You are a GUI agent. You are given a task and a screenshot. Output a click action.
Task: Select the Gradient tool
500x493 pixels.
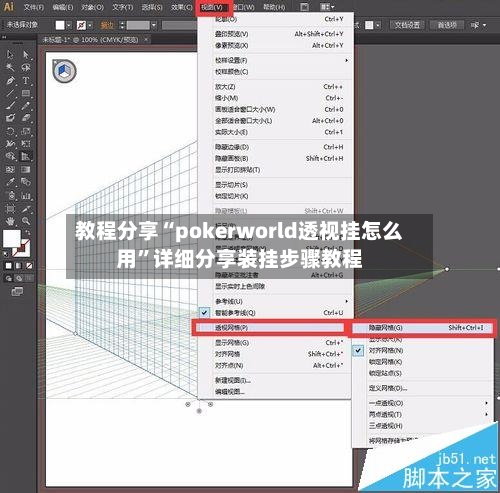[26, 169]
